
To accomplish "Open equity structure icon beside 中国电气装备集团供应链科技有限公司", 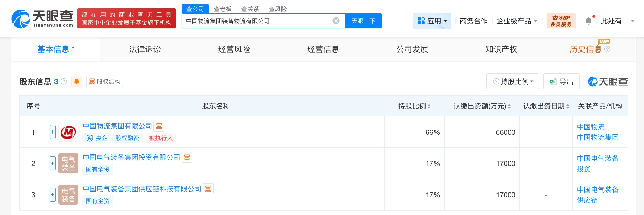I will [x=208, y=189].
